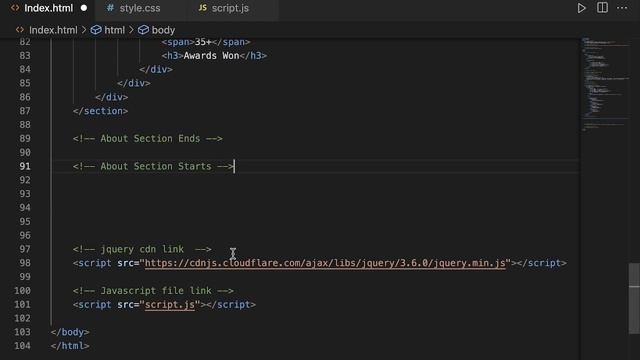Switch to the style.css tab

[x=140, y=8]
